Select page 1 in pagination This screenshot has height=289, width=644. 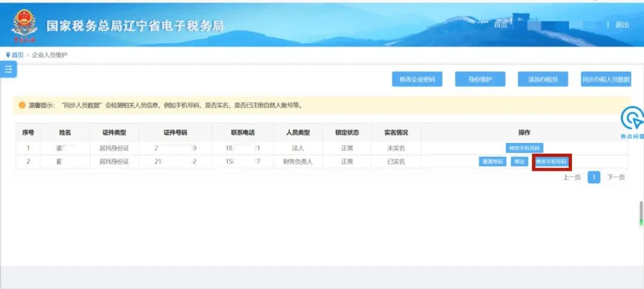click(x=594, y=178)
